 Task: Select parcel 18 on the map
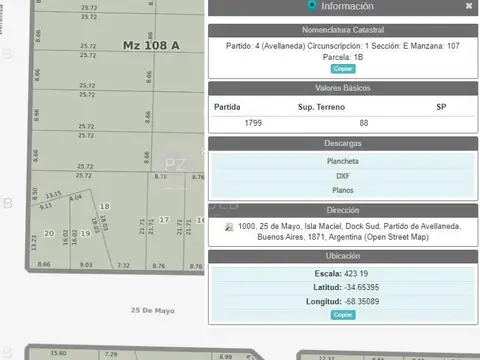pyautogui.click(x=105, y=207)
